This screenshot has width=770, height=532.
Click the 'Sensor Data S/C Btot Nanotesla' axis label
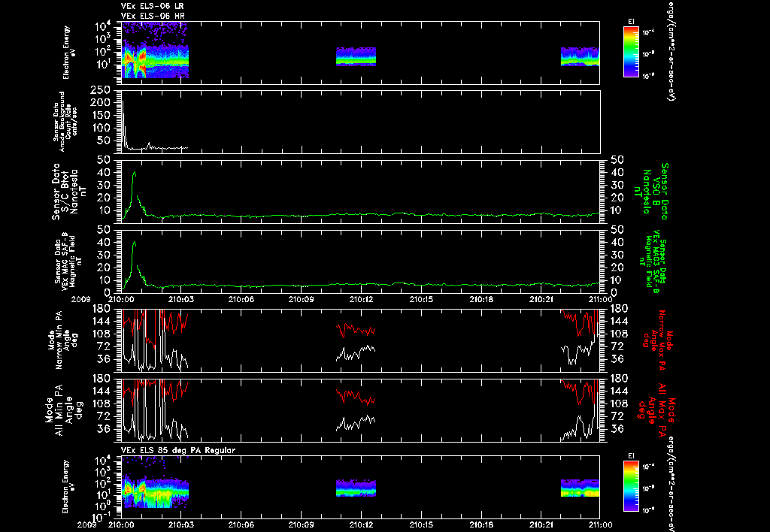click(x=66, y=192)
